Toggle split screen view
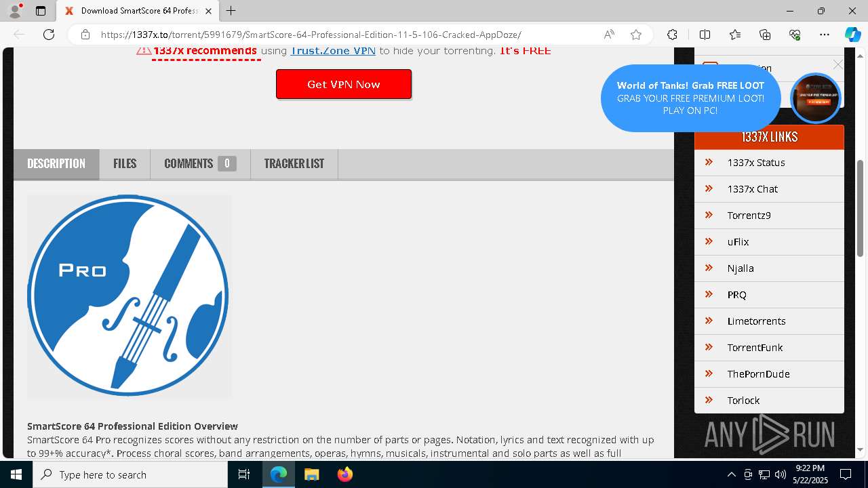The image size is (868, 488). pos(705,35)
